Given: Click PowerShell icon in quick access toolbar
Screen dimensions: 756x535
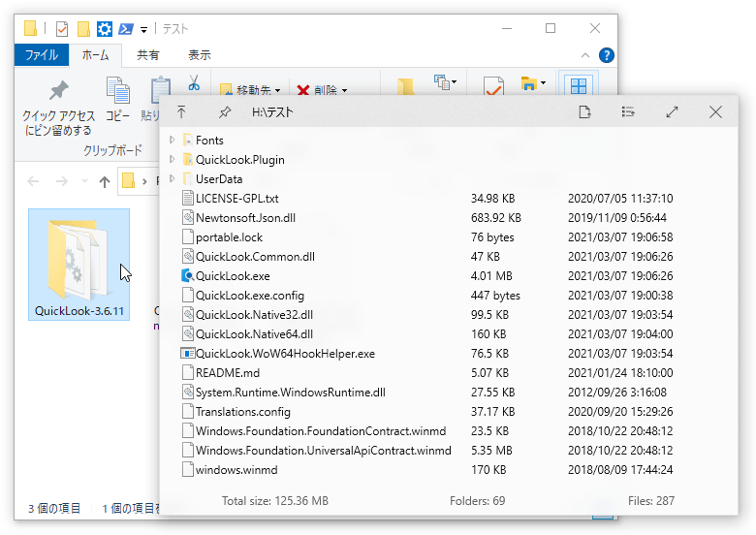Looking at the screenshot, I should click(126, 29).
